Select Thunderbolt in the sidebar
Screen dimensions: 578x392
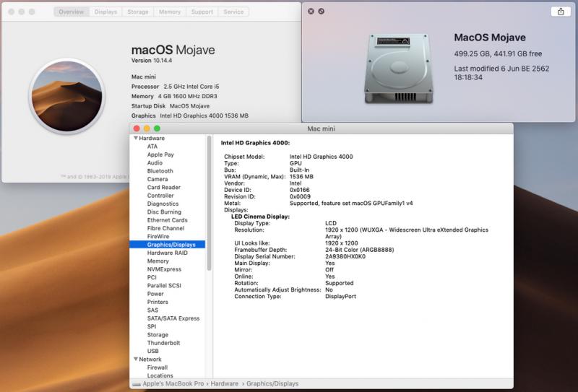pos(163,343)
